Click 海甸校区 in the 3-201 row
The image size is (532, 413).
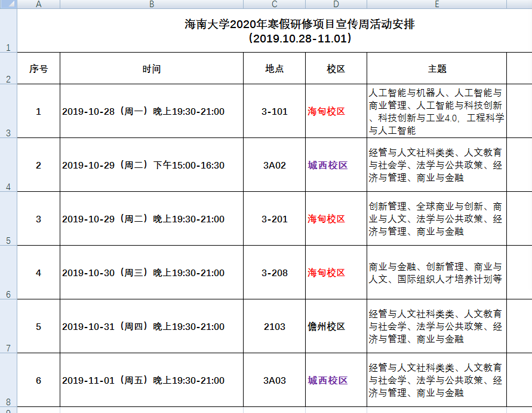coord(336,218)
